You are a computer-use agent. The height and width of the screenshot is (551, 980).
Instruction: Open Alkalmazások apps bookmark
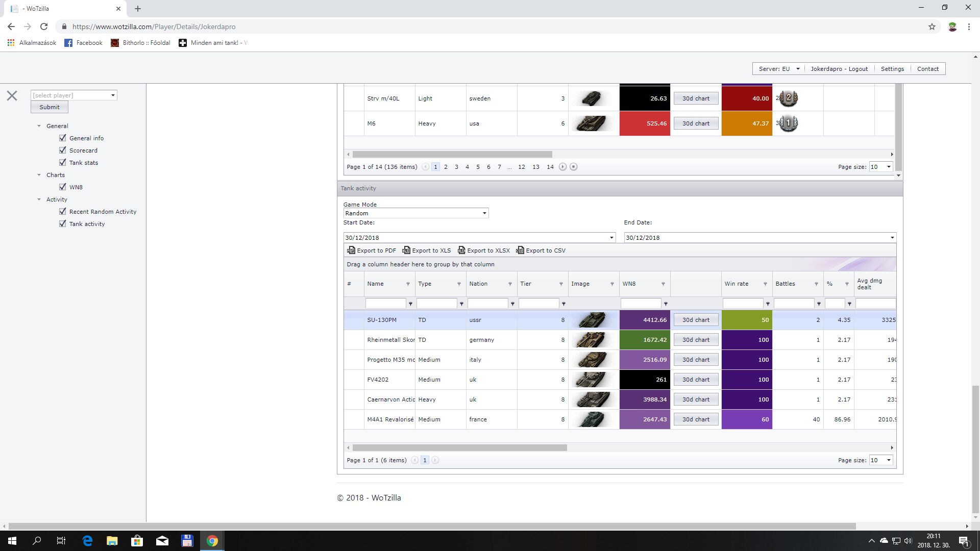(32, 43)
